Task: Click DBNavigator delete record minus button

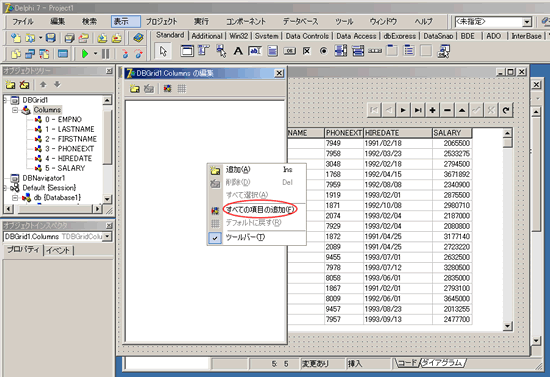Action: click(447, 110)
